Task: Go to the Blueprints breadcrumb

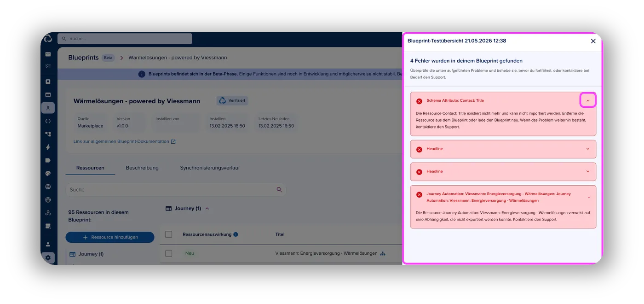Action: click(x=83, y=58)
